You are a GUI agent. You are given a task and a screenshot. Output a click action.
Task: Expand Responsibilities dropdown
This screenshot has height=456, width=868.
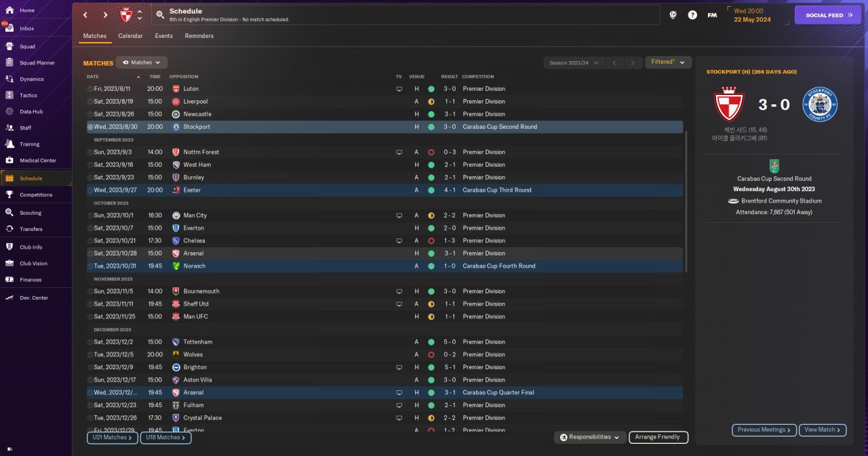(x=589, y=438)
